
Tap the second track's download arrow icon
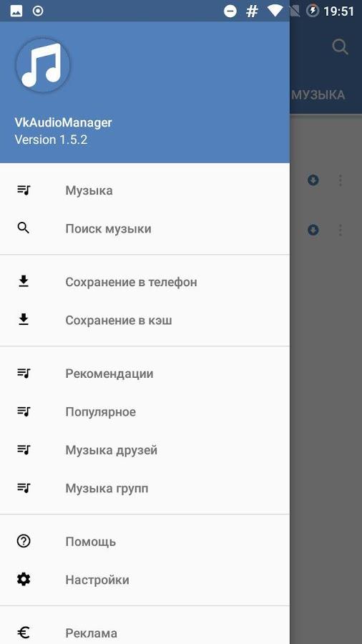(313, 230)
